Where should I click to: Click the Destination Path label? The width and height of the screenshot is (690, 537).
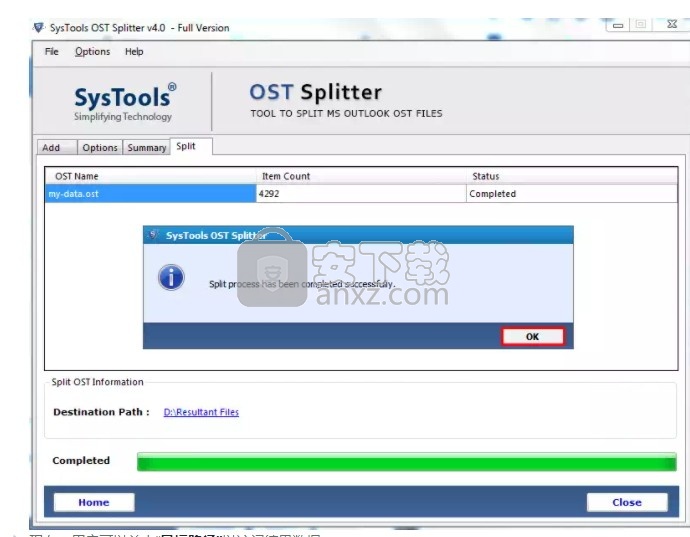pyautogui.click(x=101, y=412)
